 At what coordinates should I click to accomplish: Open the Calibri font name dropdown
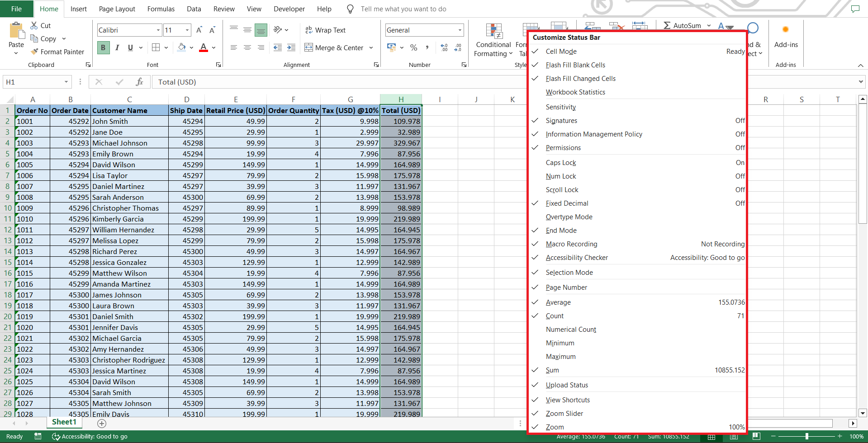point(158,30)
